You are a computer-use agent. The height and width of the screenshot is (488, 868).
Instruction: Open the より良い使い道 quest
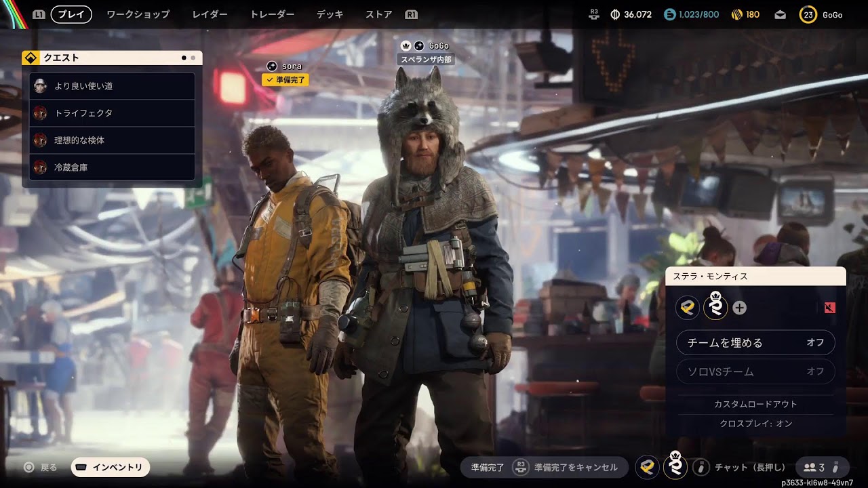[113, 86]
